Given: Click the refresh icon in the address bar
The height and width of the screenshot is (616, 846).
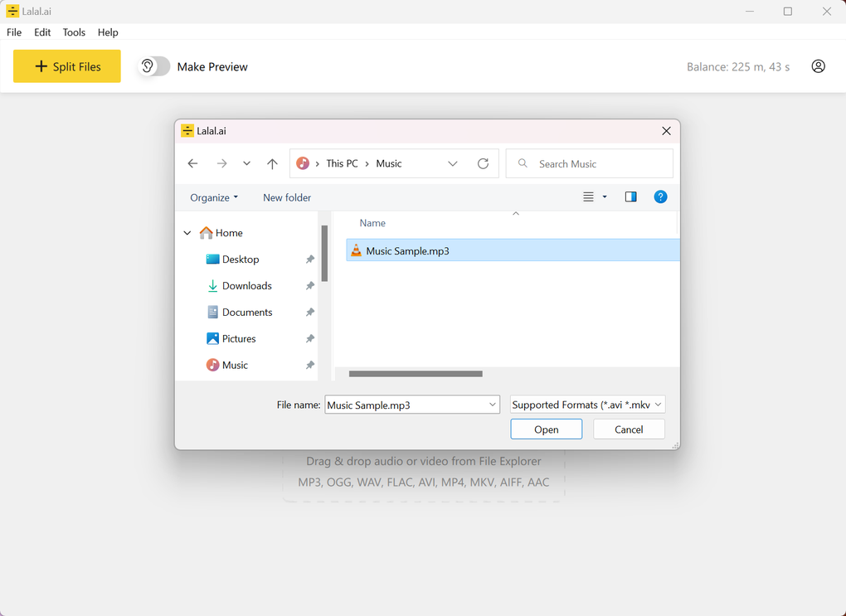Looking at the screenshot, I should 483,163.
